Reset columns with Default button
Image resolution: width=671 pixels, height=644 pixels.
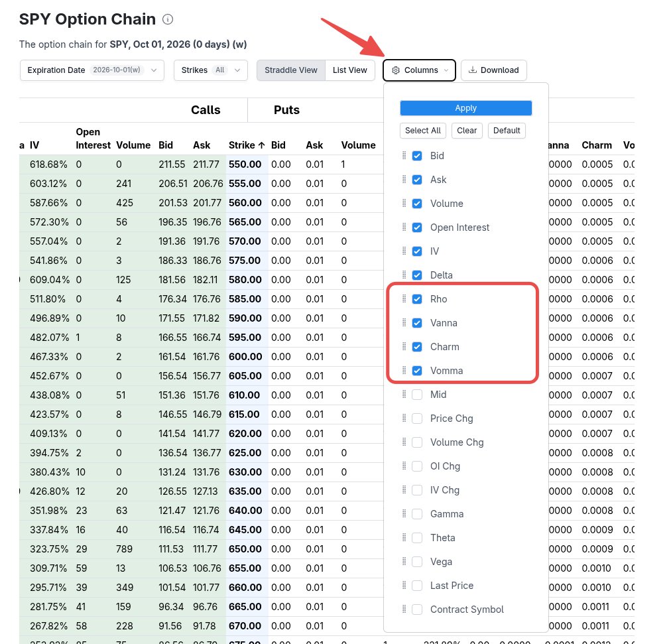tap(507, 131)
